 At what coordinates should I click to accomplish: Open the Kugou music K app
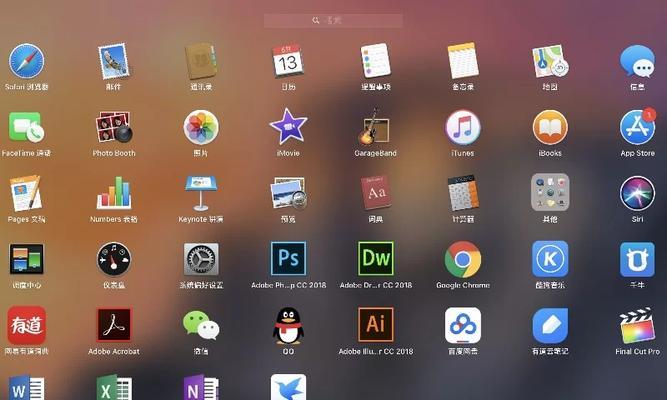(550, 259)
